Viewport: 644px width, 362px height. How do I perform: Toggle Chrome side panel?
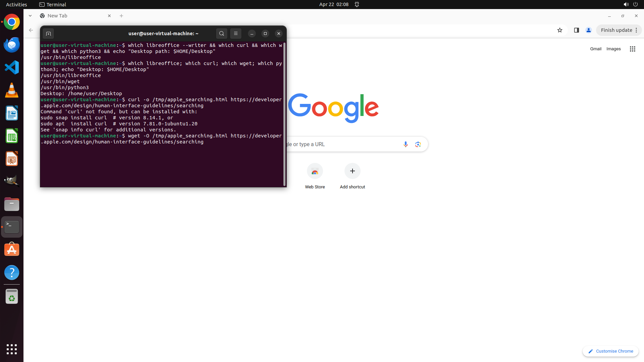click(x=576, y=30)
